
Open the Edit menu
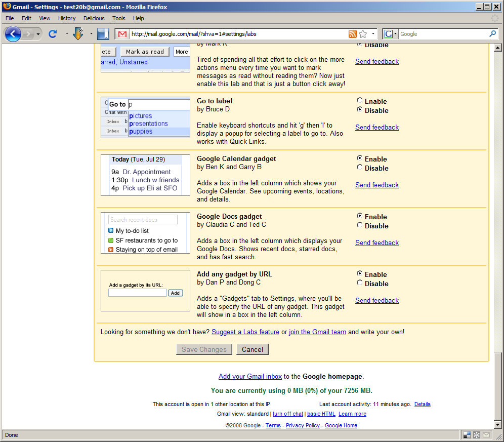[26, 18]
